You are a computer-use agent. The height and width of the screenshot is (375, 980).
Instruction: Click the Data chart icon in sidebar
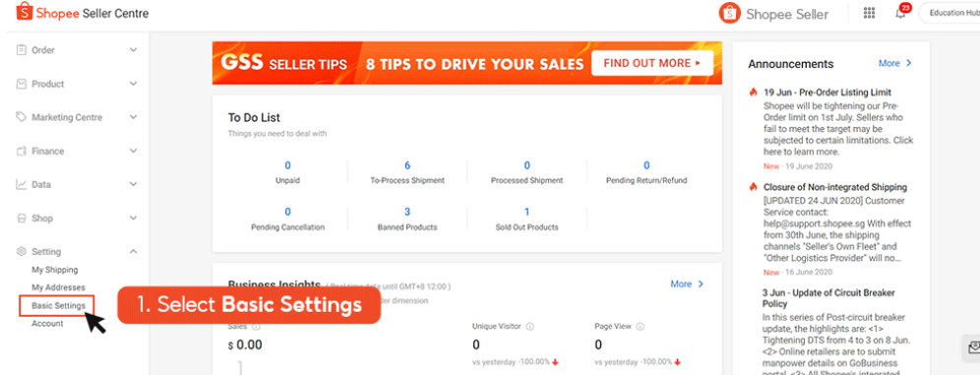point(22,184)
